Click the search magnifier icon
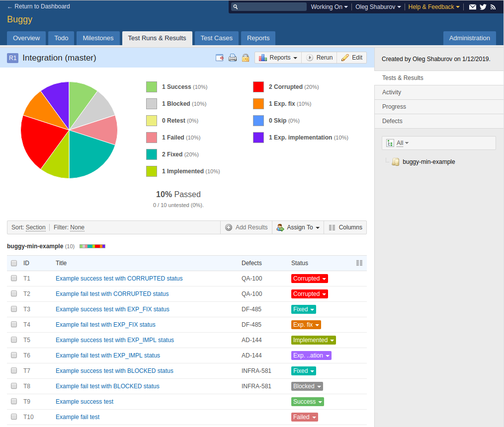 235,7
